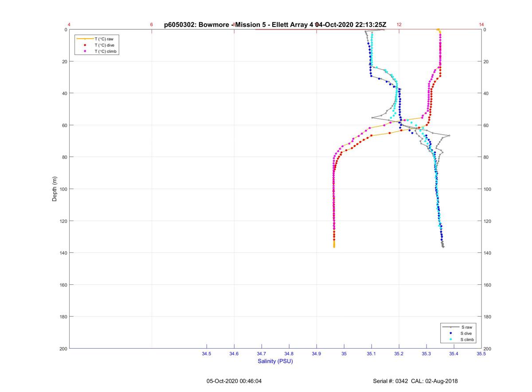This screenshot has width=532, height=392.
Task: Click depth tick 60 on the left axis
Action: pyautogui.click(x=64, y=125)
